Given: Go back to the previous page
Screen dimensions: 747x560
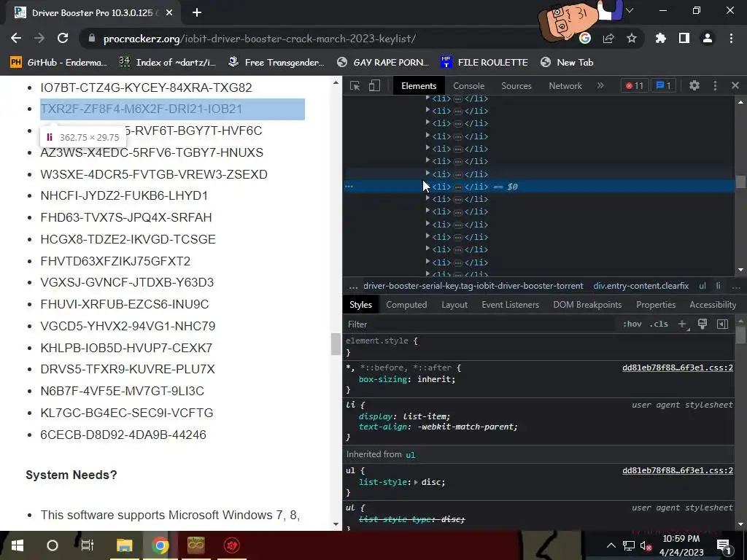Looking at the screenshot, I should 16,38.
